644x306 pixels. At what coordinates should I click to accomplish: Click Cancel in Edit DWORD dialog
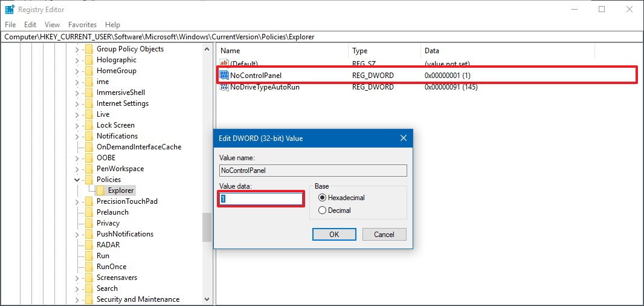click(384, 235)
